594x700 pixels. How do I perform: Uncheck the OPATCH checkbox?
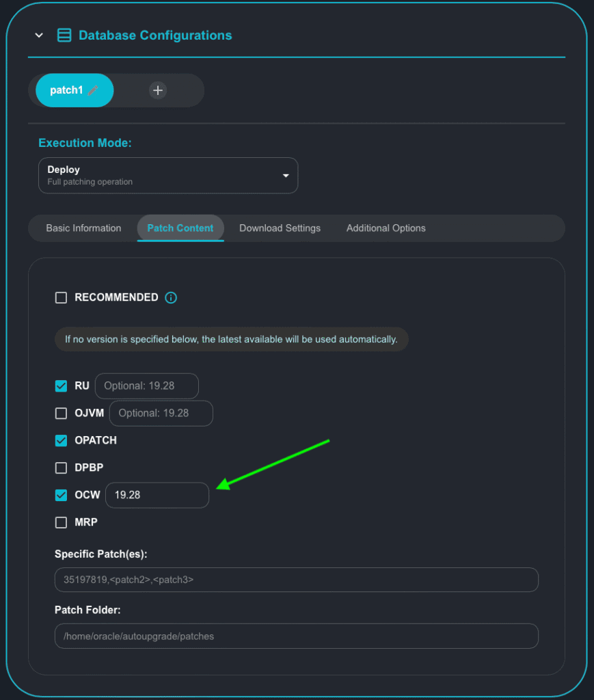point(62,441)
